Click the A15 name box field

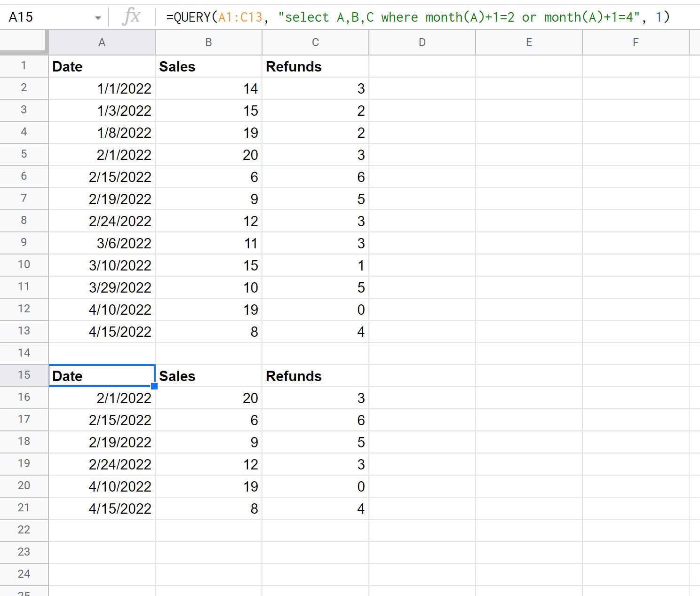pos(47,17)
